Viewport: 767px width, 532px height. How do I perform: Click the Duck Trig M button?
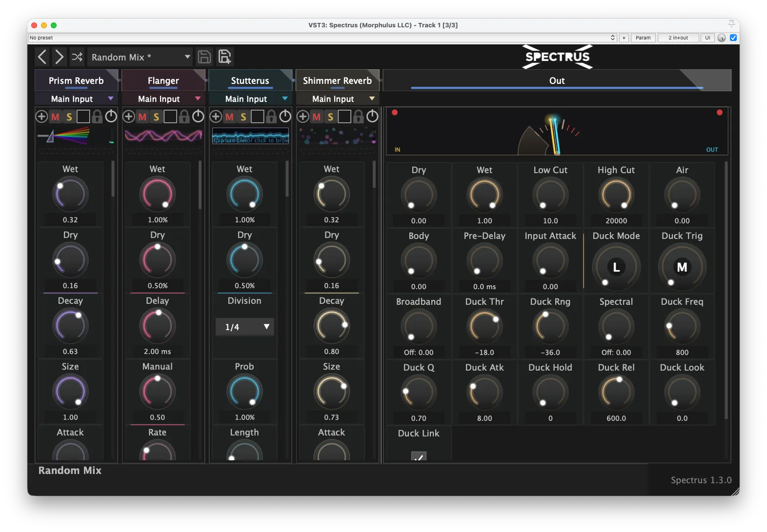click(682, 267)
